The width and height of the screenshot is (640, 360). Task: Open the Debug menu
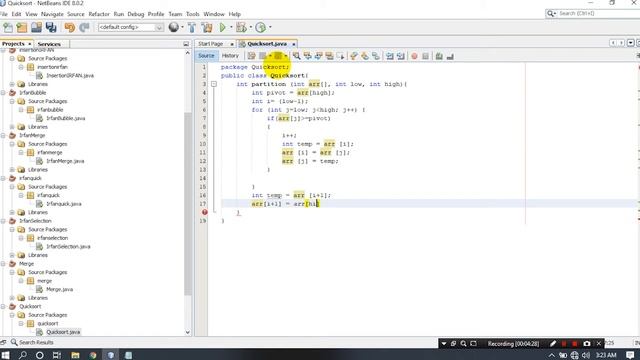coord(136,14)
